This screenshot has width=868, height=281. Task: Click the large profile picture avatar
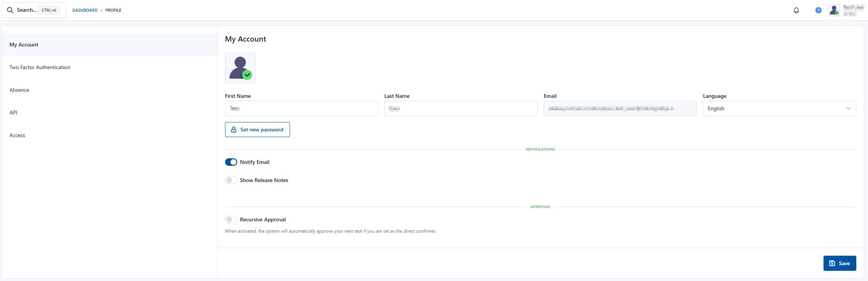pos(240,68)
